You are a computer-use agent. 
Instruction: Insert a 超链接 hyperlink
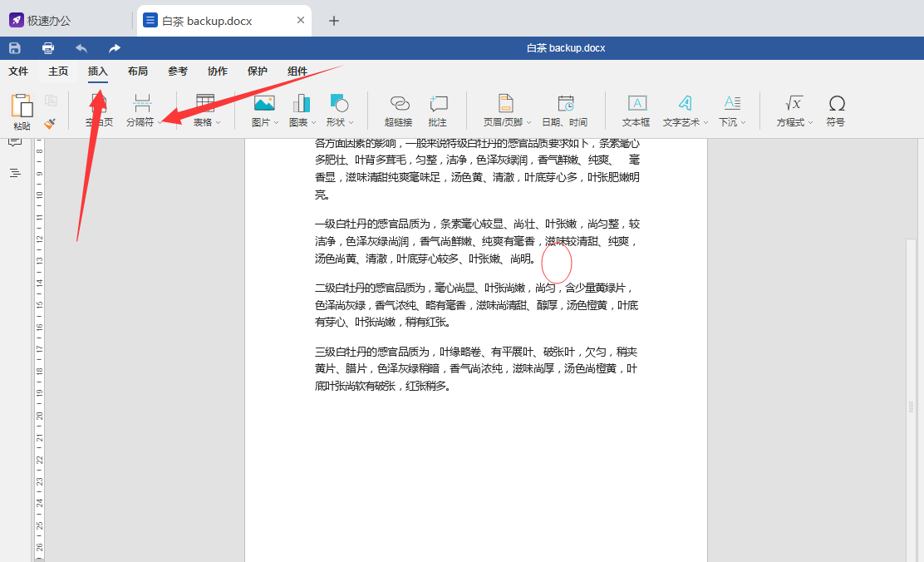tap(399, 111)
